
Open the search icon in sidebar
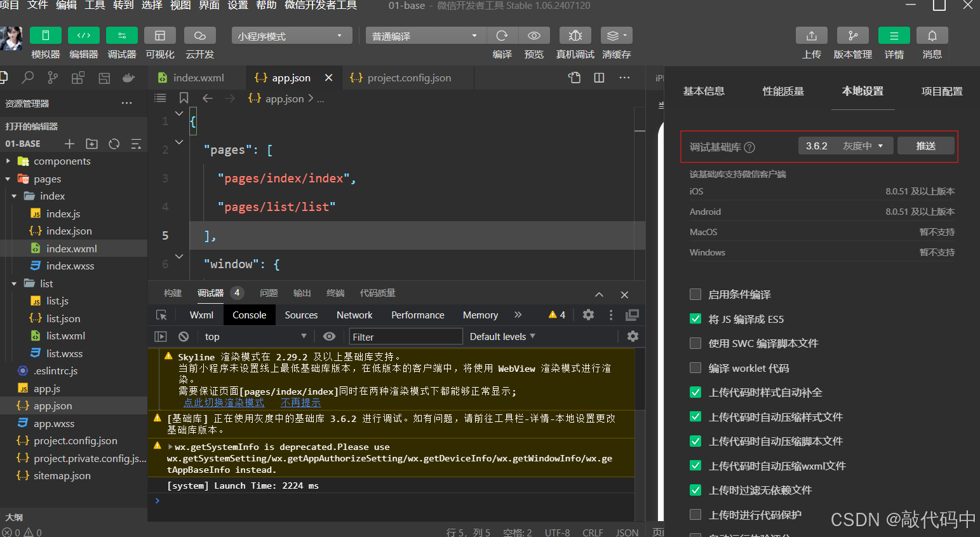pos(27,78)
